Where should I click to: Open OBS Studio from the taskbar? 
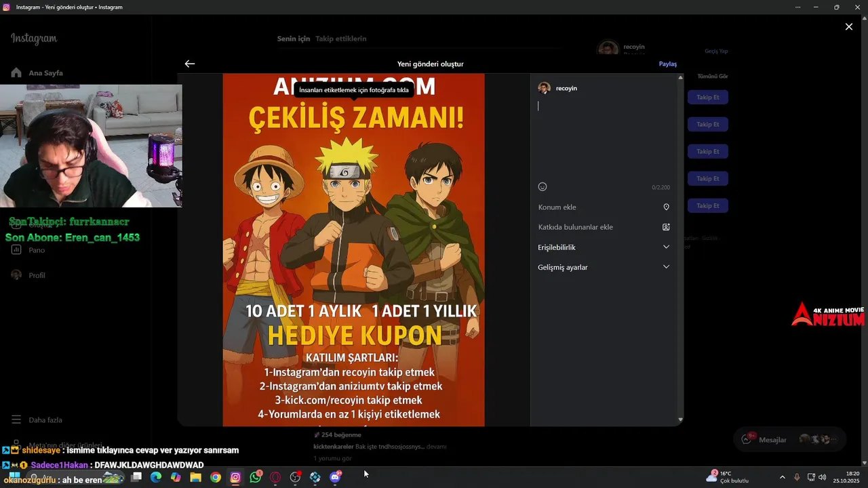(x=295, y=477)
